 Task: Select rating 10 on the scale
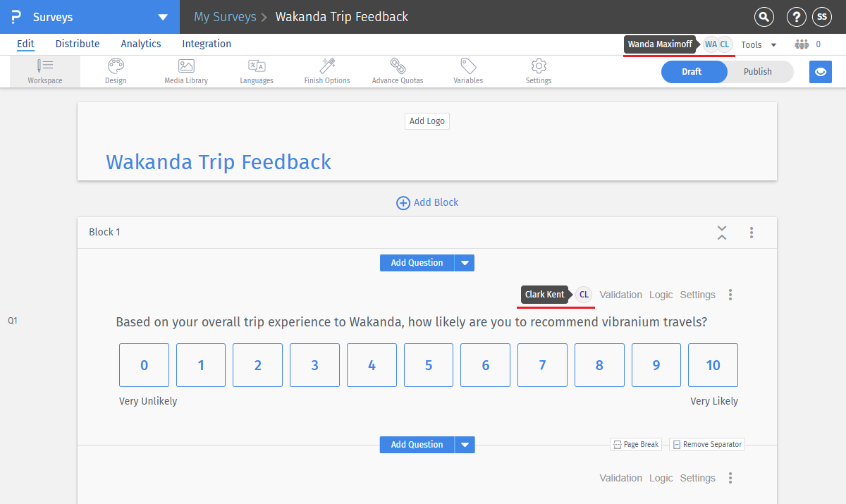coord(713,365)
